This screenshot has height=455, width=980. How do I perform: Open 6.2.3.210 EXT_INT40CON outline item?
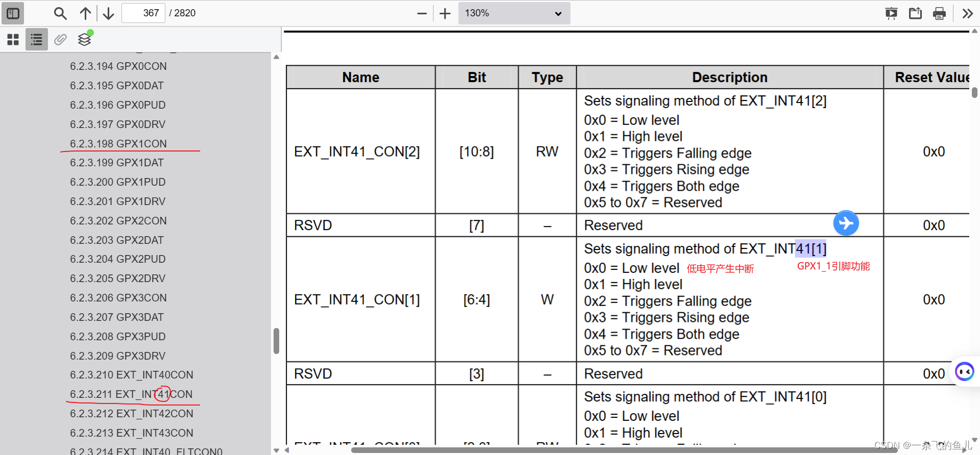click(132, 375)
